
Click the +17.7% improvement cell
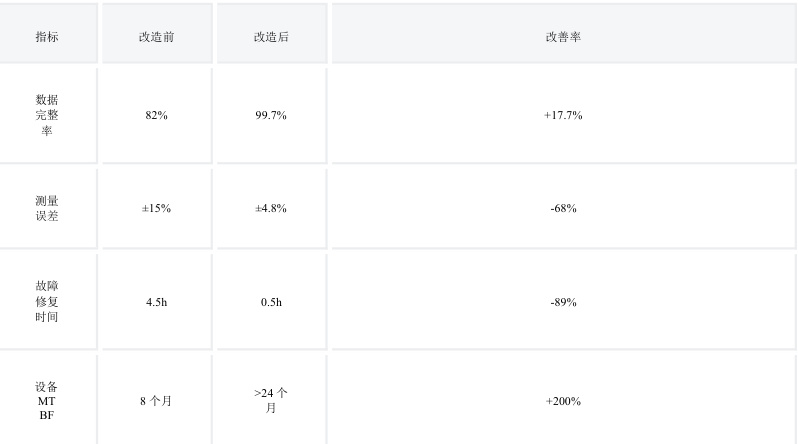pyautogui.click(x=563, y=115)
